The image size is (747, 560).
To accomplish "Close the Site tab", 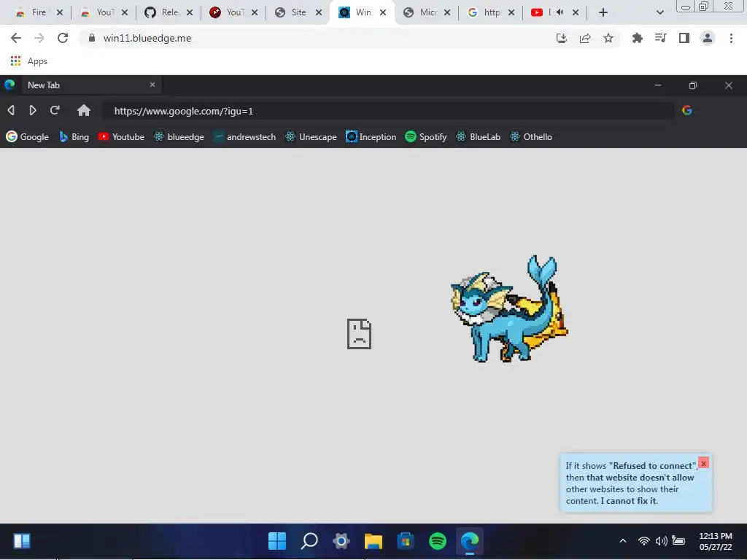I will 320,12.
